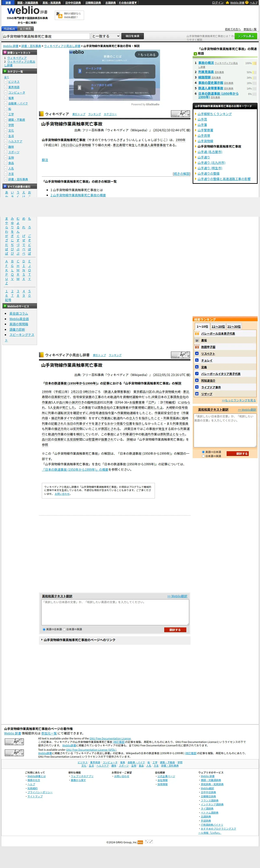Image resolution: width=260 pixels, height=868 pixels.
Task: Click the first Wikipedia logo in the copyright section
Action: 14,742
